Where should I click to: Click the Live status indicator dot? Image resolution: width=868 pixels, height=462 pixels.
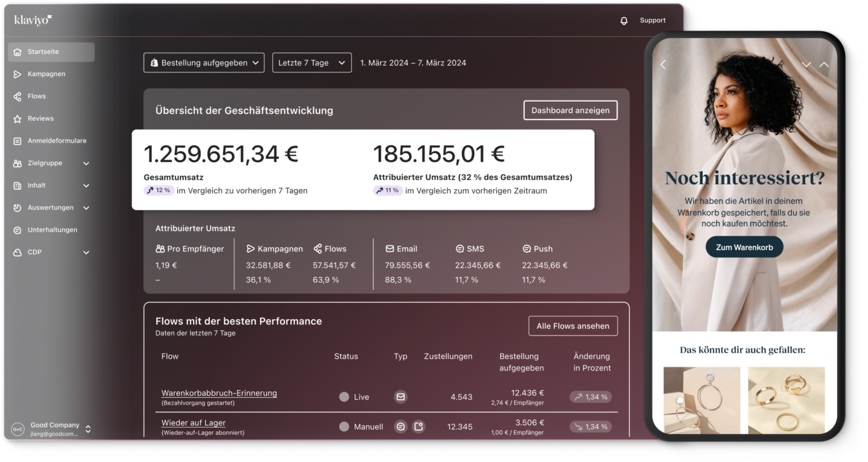tap(344, 397)
